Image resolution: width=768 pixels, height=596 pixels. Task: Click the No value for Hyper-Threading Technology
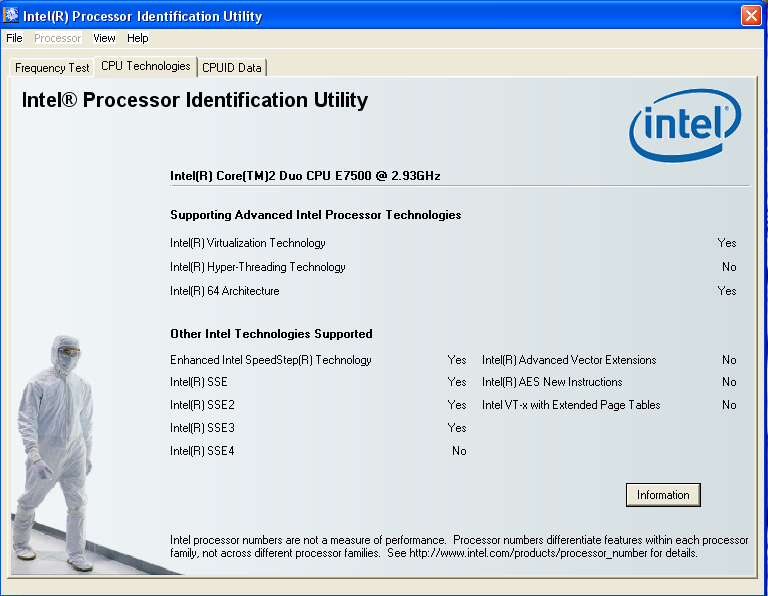(729, 267)
